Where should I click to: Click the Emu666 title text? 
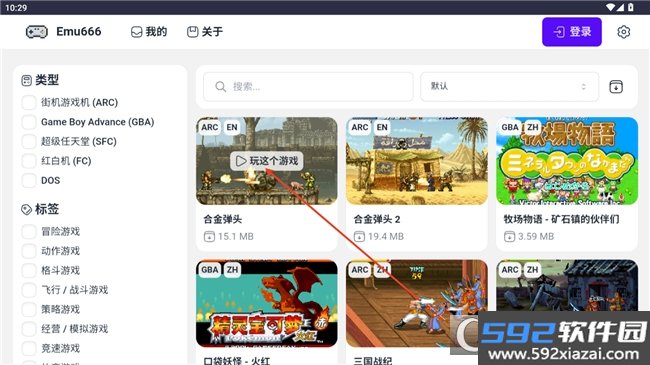click(79, 32)
